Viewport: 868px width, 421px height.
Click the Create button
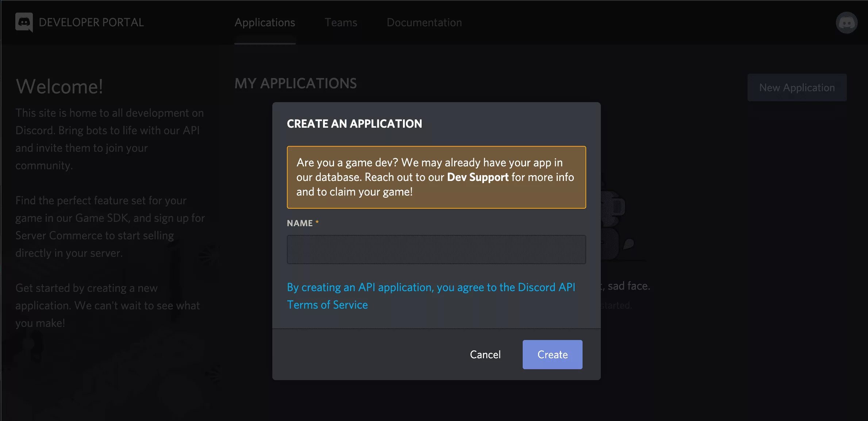(552, 355)
